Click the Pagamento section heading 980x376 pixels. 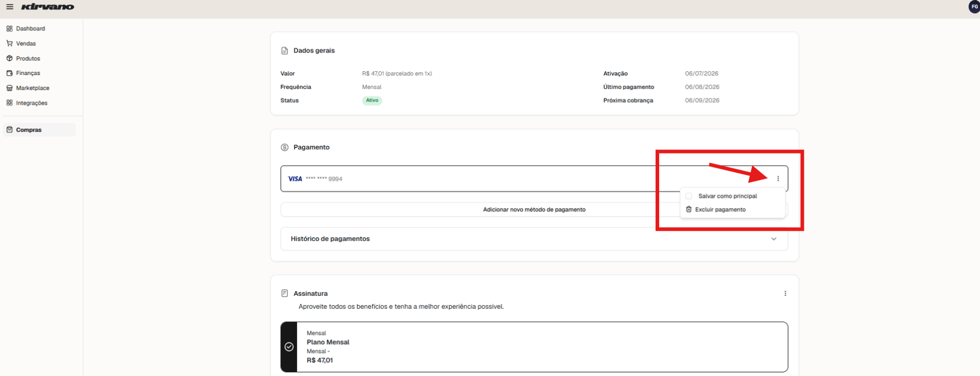(x=312, y=147)
